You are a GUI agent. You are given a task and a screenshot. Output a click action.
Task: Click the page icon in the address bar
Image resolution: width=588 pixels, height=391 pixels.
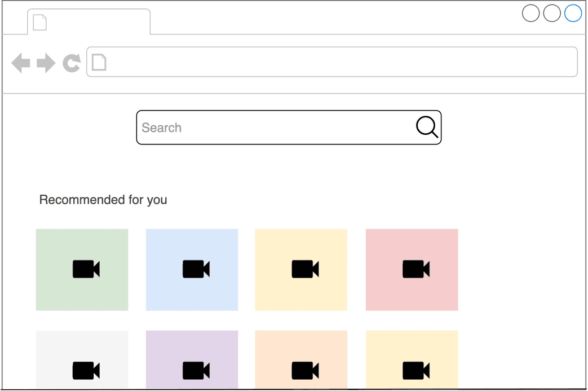99,62
